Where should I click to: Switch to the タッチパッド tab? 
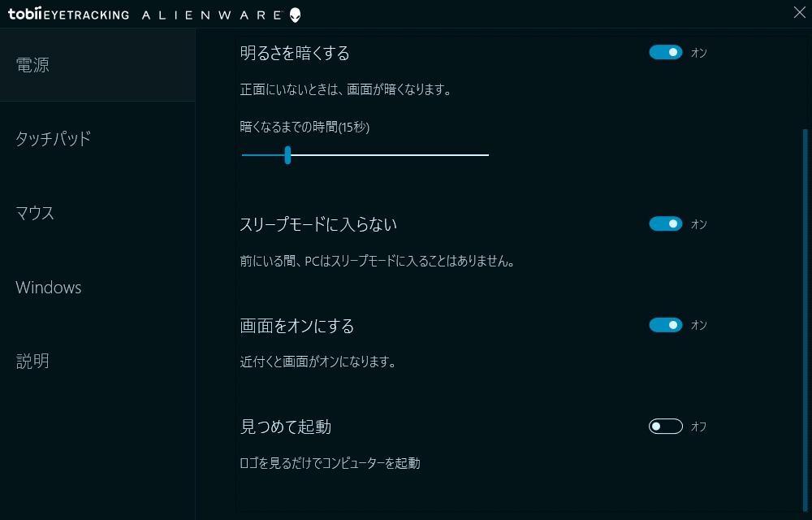pos(53,139)
